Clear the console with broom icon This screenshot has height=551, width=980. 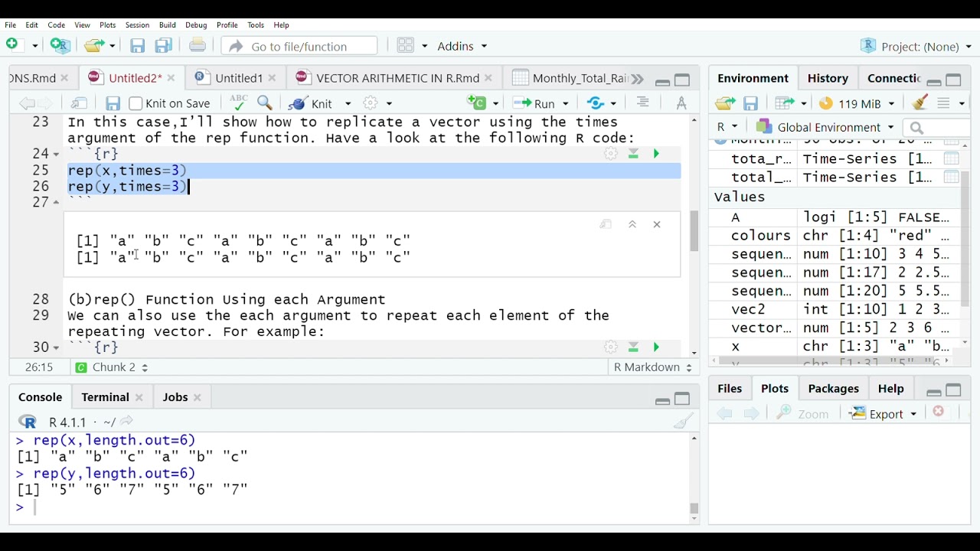684,421
